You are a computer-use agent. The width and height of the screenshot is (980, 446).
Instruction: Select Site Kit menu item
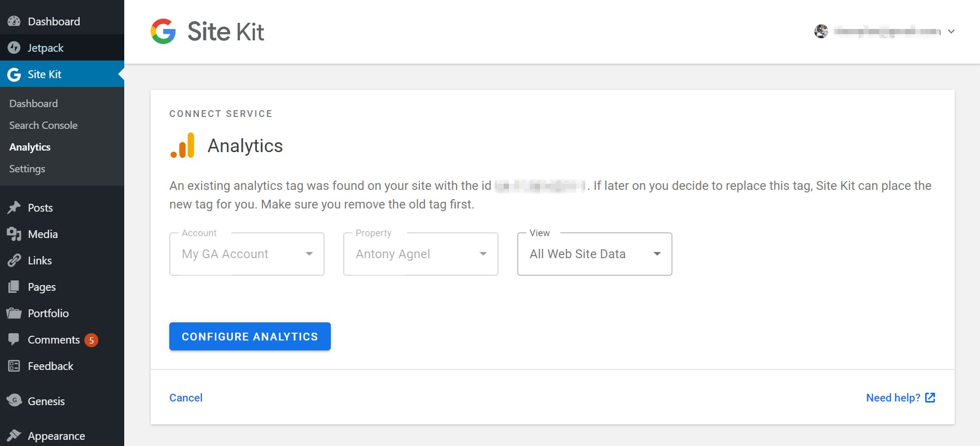point(62,74)
